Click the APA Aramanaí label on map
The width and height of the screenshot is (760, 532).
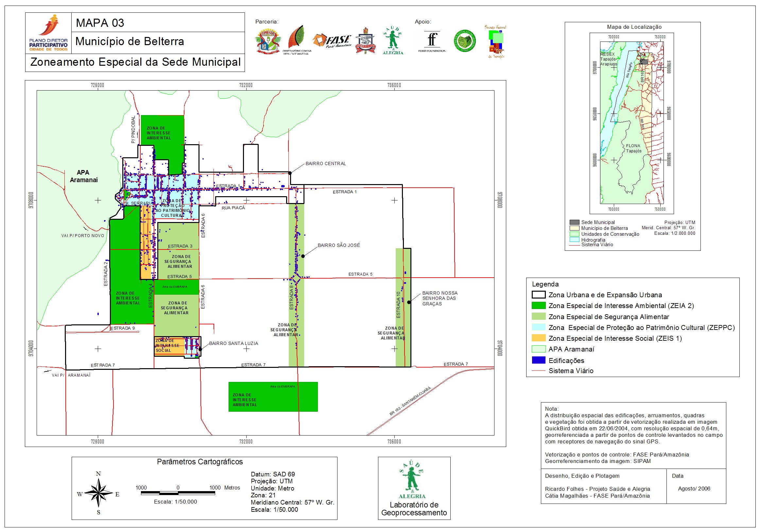[x=83, y=176]
